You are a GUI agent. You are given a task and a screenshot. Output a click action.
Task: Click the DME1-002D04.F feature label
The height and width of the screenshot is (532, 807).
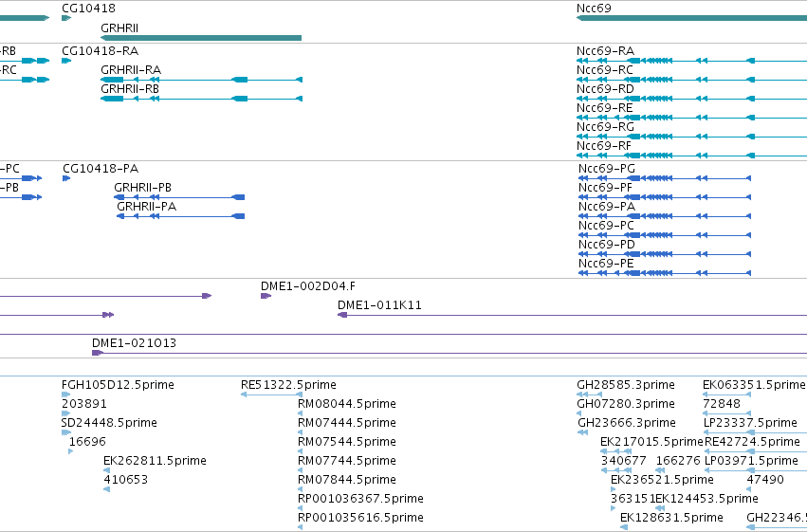pos(308,286)
